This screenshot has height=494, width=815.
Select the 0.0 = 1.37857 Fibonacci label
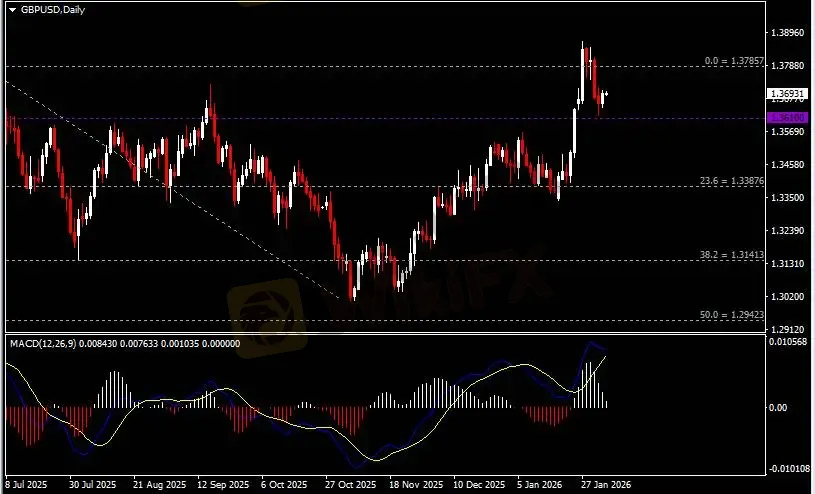click(734, 61)
